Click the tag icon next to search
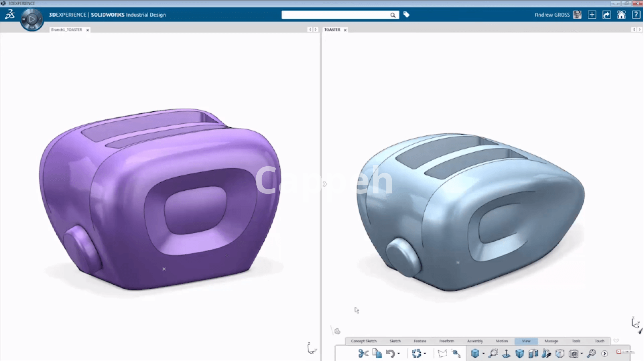Image resolution: width=644 pixels, height=361 pixels. [406, 15]
